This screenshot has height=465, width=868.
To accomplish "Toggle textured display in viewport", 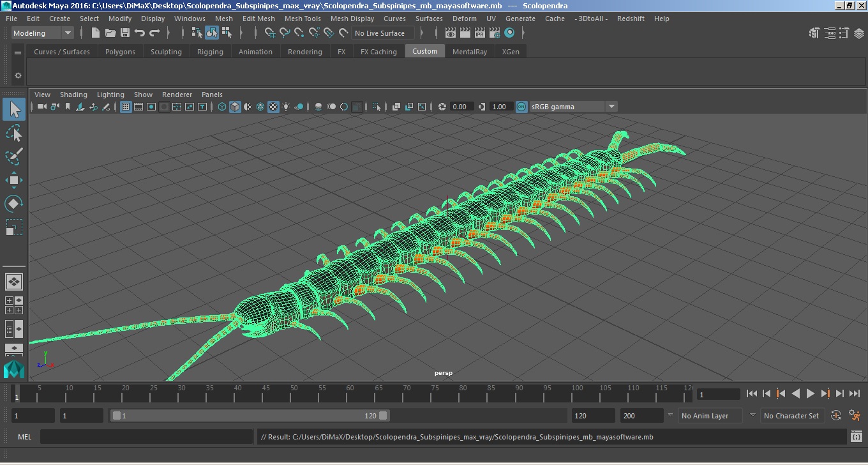I will click(x=273, y=107).
